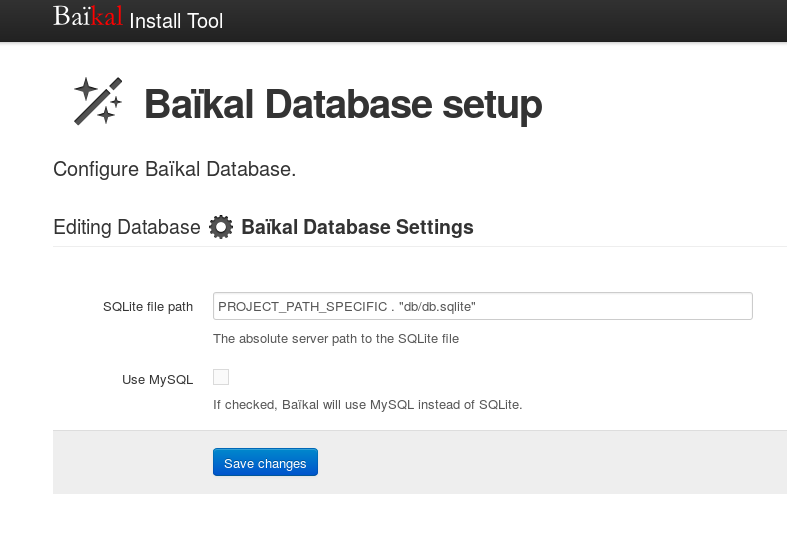The image size is (787, 543).
Task: Click the gear icon beside Database Settings
Action: pyautogui.click(x=221, y=227)
